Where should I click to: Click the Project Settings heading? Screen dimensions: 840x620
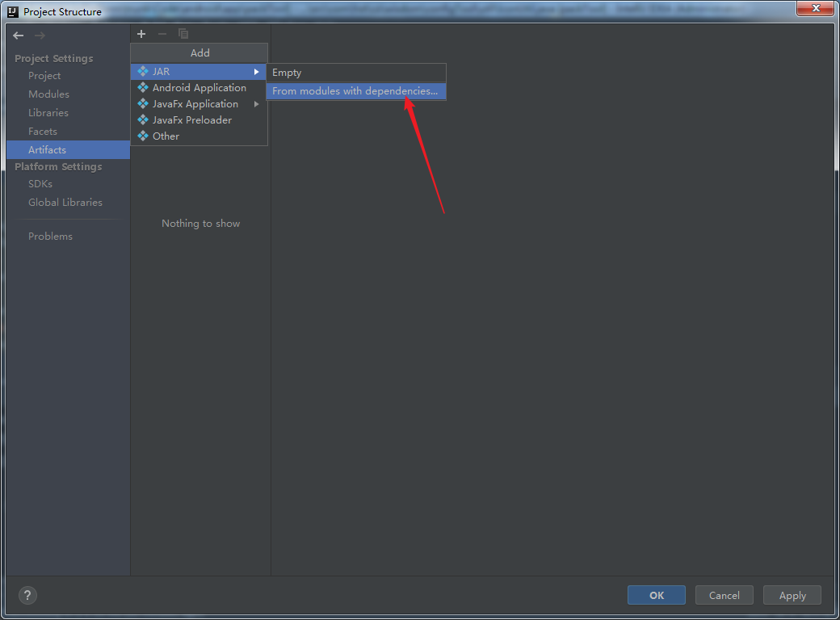53,58
